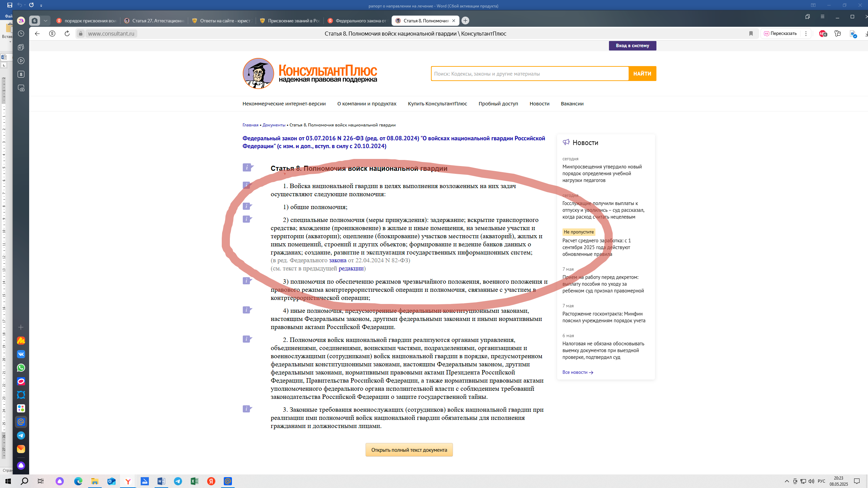The image size is (868, 488).
Task: Click the Word save icon
Action: pyautogui.click(x=9, y=5)
